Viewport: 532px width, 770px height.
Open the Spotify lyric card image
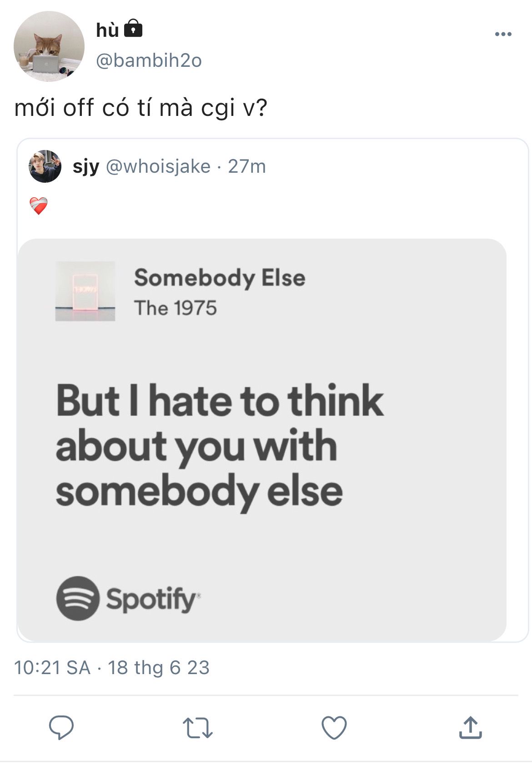click(x=261, y=440)
